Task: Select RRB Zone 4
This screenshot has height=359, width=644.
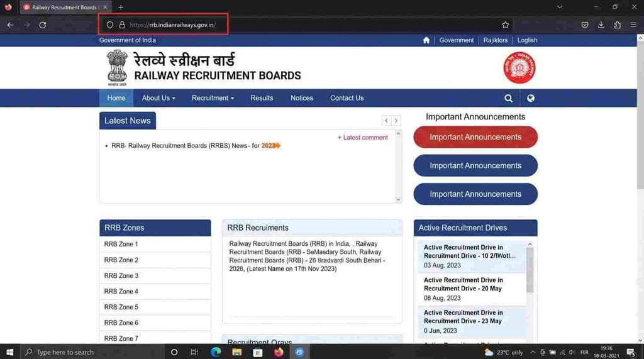Action: coord(155,291)
